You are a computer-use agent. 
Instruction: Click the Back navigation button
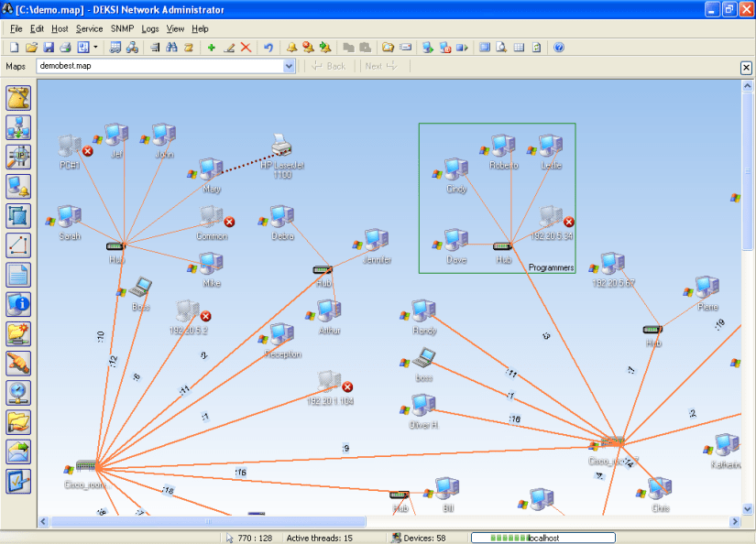coord(329,66)
